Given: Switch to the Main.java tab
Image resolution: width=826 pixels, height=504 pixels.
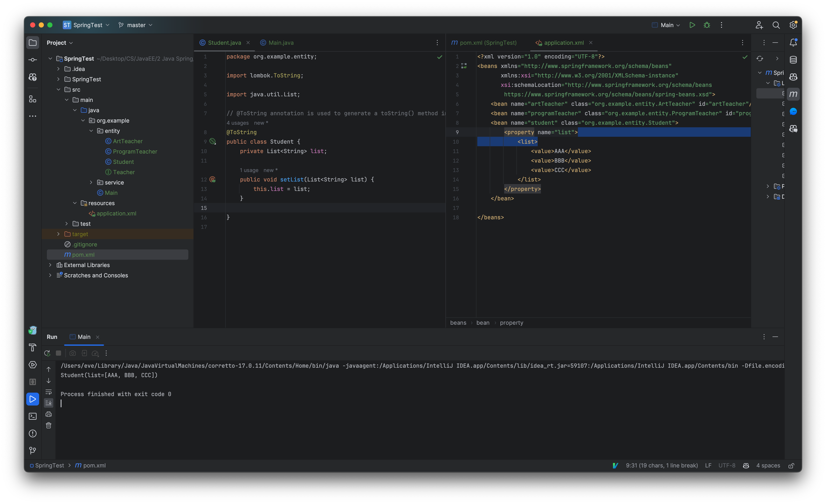Looking at the screenshot, I should [x=277, y=43].
